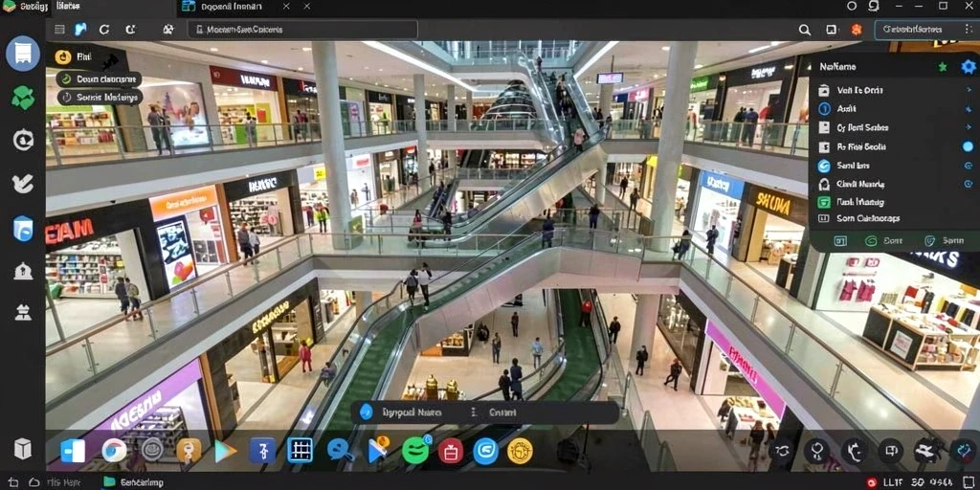Viewport: 980px width, 490px height.
Task: Click the blue shield sidebar icon
Action: click(x=23, y=229)
